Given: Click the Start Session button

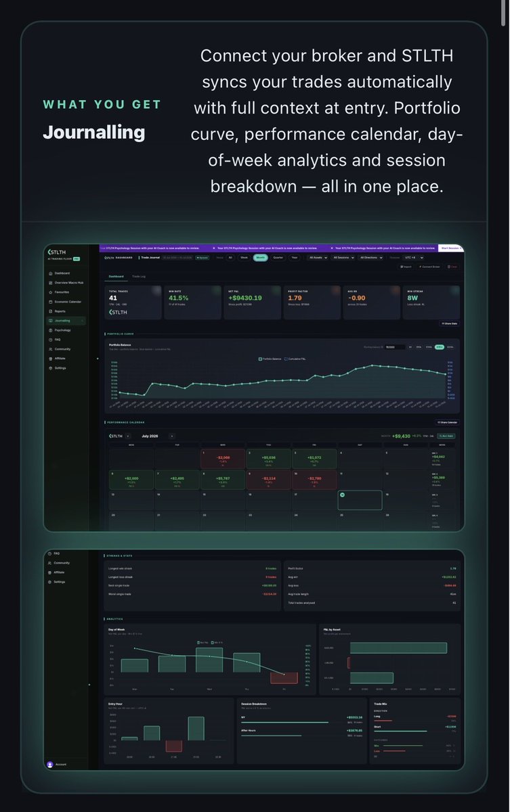Looking at the screenshot, I should click(452, 248).
